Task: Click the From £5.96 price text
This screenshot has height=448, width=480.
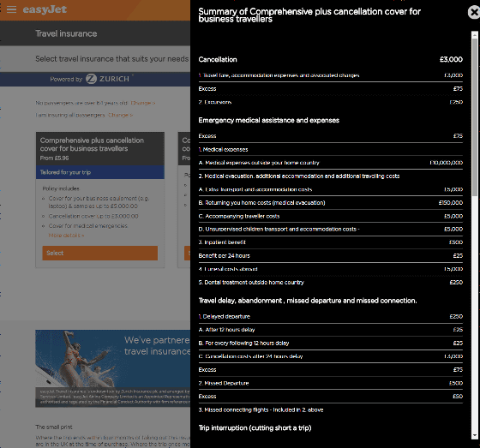Action: (x=55, y=158)
